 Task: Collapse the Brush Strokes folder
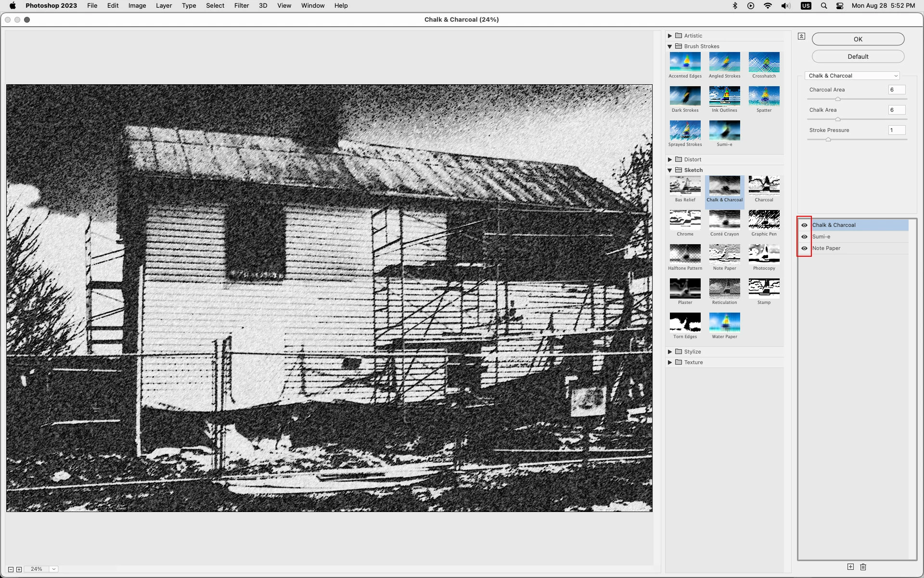670,46
